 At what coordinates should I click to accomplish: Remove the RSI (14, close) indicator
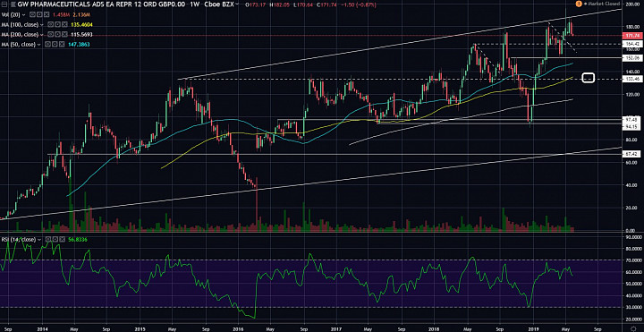[62, 239]
